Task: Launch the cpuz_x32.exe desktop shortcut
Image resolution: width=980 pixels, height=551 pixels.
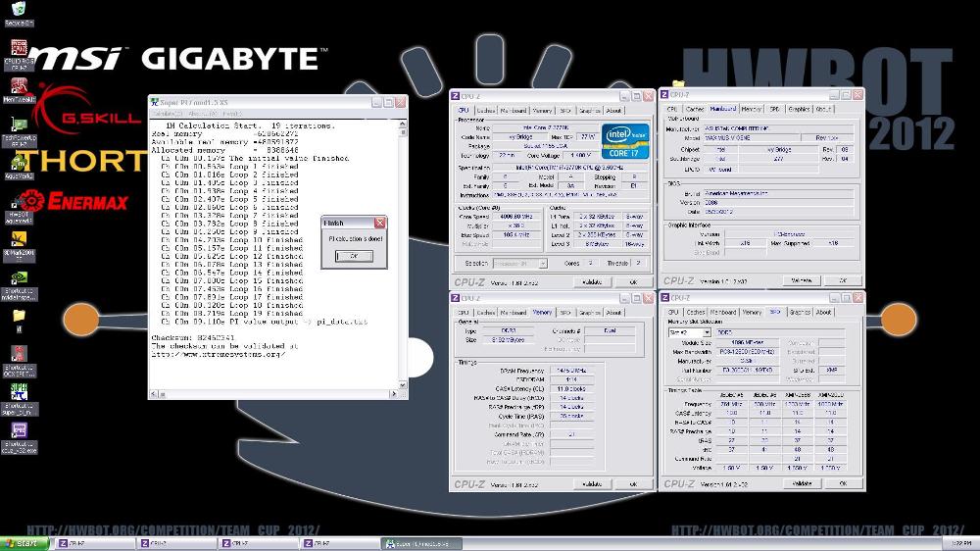Action: tap(19, 430)
